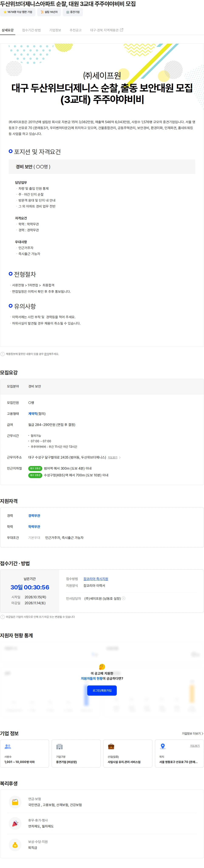Open the 기업정보 tab

click(x=55, y=30)
